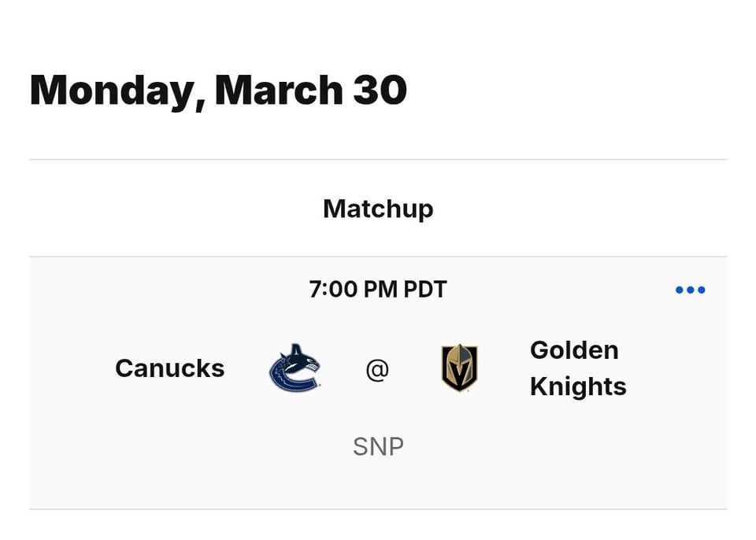The height and width of the screenshot is (540, 756).
Task: Click the Vancouver Canucks orca logo
Action: tap(295, 368)
